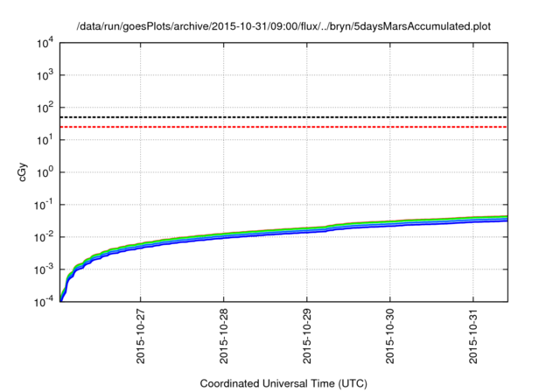Click the 10^-2 y-axis tick label
The image size is (560, 392).
(44, 237)
